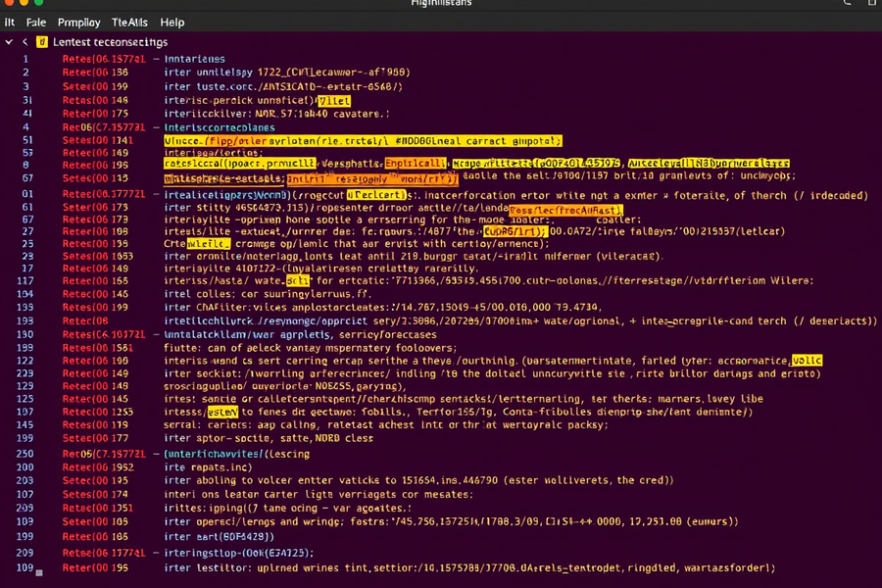Go back using the left arrow icon
Viewport: 882px width, 588px height.
25,42
